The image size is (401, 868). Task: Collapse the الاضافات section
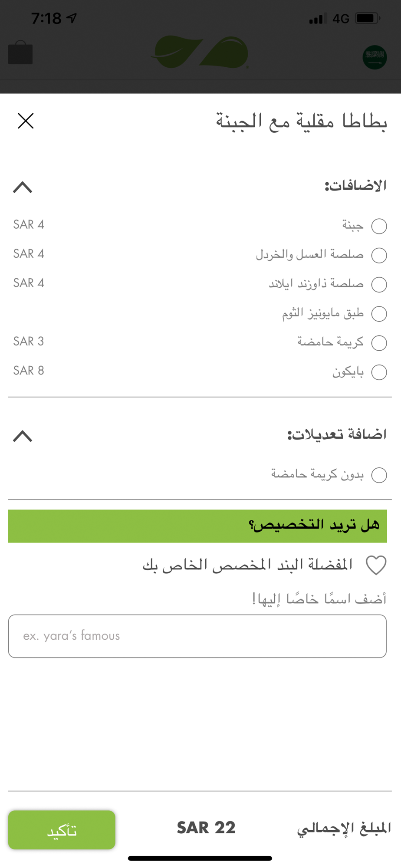point(23,187)
